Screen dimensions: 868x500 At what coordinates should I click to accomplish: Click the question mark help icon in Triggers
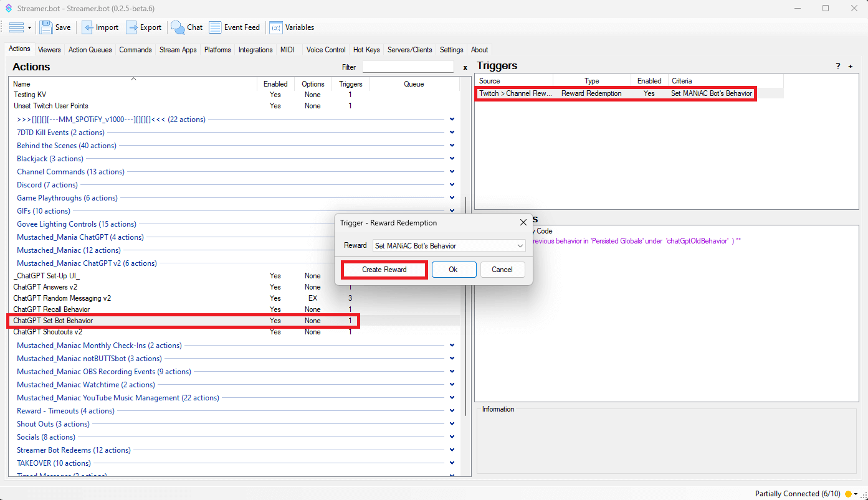(x=838, y=66)
